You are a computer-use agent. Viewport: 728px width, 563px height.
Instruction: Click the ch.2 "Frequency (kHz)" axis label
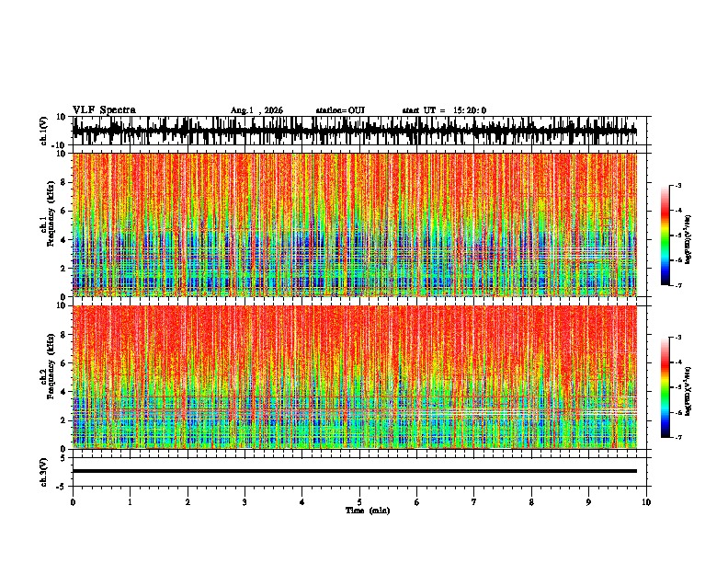[51, 366]
